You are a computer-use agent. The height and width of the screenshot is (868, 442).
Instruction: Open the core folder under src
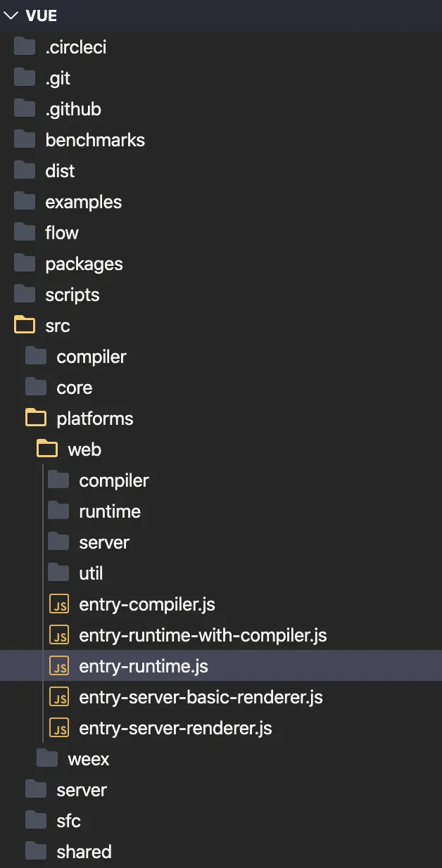(74, 388)
